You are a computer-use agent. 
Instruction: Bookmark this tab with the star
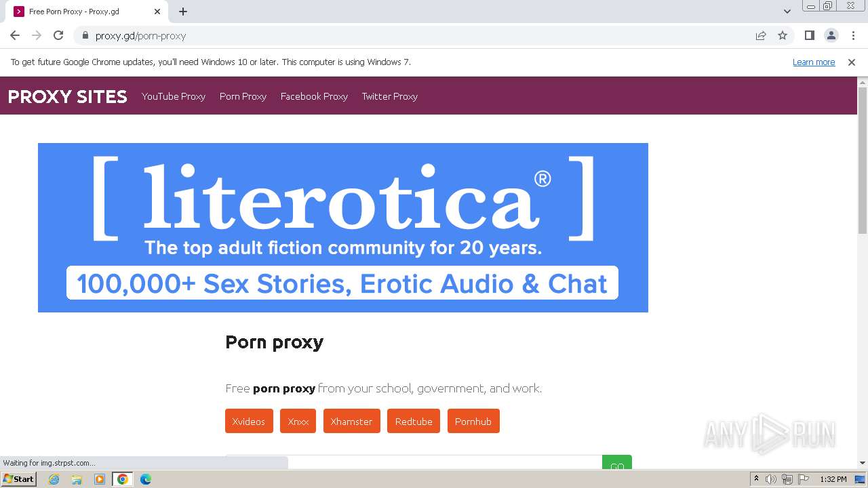coord(783,35)
